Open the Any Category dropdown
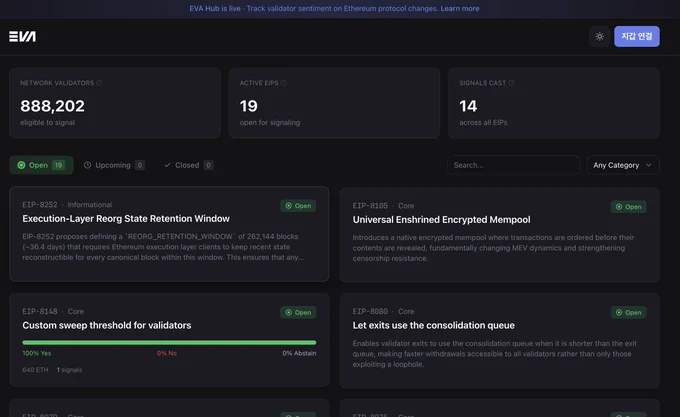 point(623,165)
